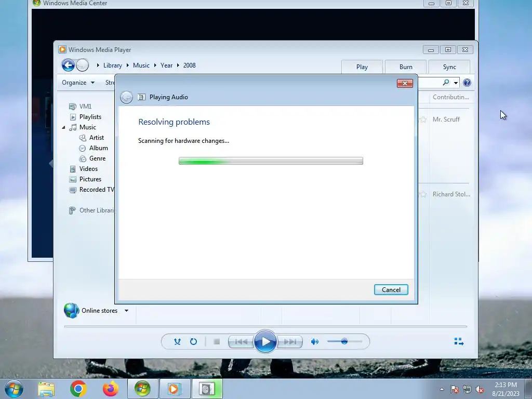Open the Organize dropdown arrow
The image size is (532, 399).
pyautogui.click(x=92, y=83)
